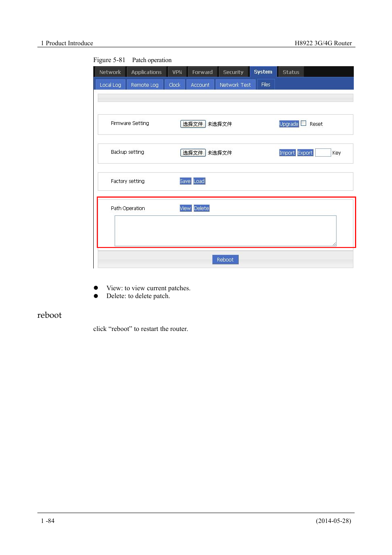Click 'View: to view current patches.' bullet

[x=148, y=288]
